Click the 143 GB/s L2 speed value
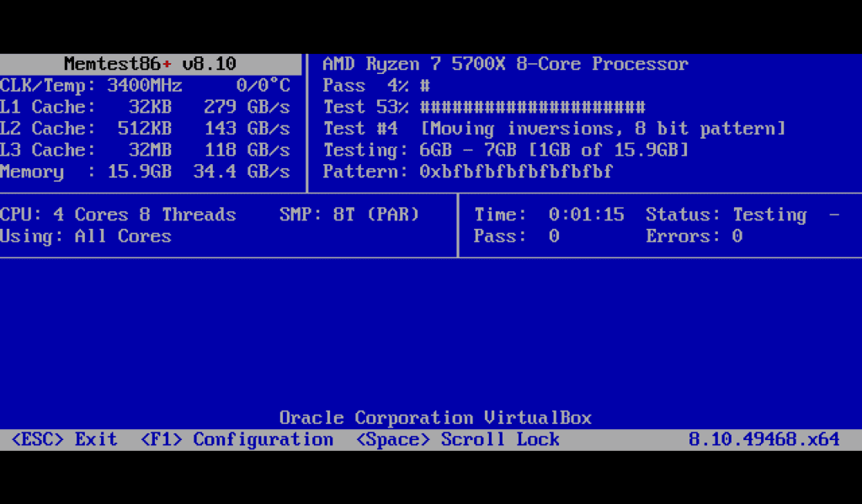 247,128
